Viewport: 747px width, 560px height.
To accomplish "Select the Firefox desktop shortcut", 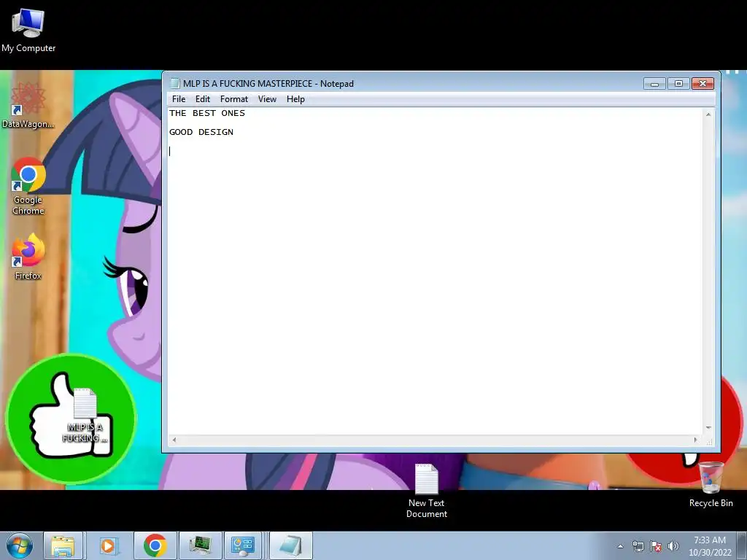I will point(28,257).
